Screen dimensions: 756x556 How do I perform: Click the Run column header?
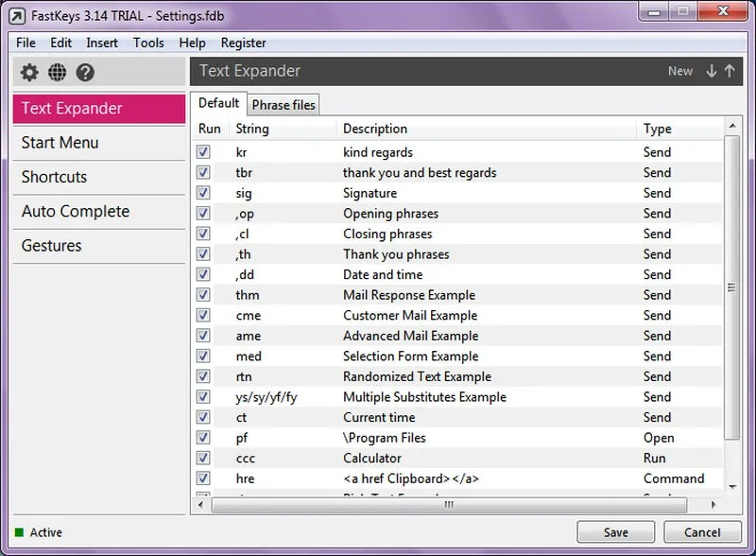point(209,129)
